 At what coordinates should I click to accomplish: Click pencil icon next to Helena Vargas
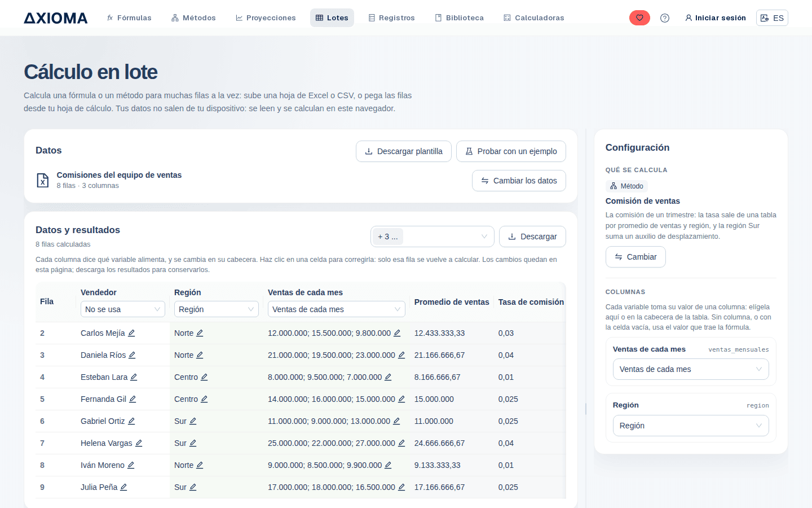(139, 443)
